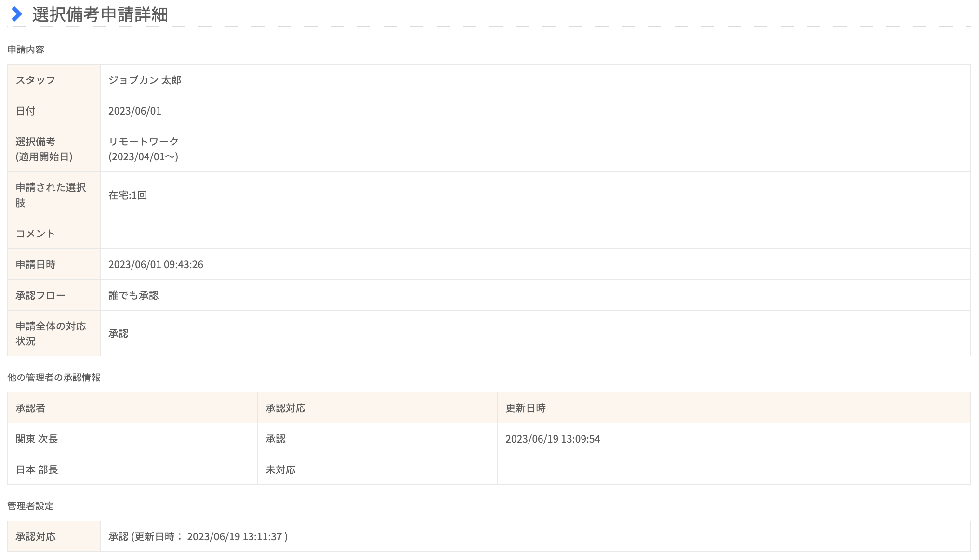Click the 更新日時 column header

(525, 408)
